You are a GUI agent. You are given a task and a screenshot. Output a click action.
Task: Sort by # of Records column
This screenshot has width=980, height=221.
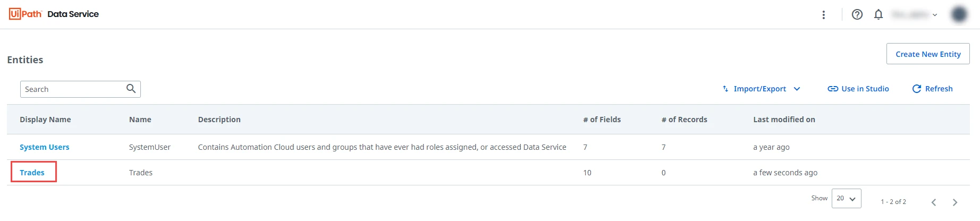[x=684, y=120]
